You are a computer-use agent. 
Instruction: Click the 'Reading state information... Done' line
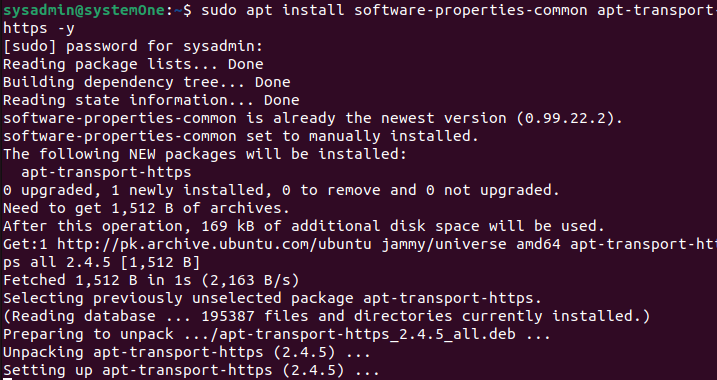[151, 100]
